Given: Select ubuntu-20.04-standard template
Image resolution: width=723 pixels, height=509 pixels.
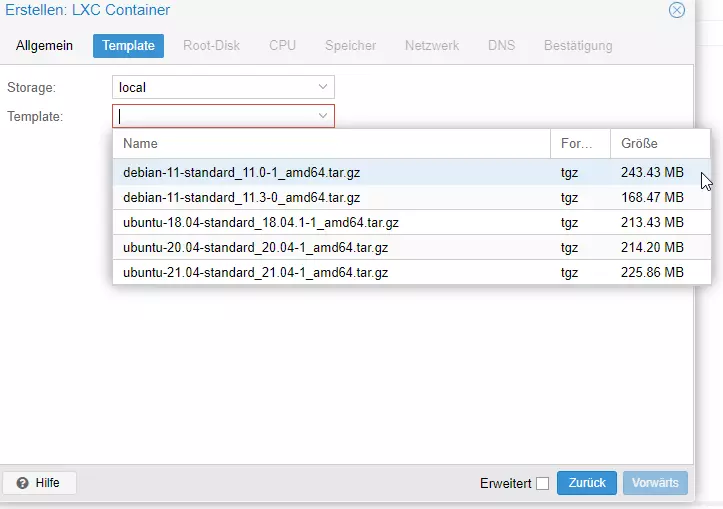Looking at the screenshot, I should click(x=255, y=247).
